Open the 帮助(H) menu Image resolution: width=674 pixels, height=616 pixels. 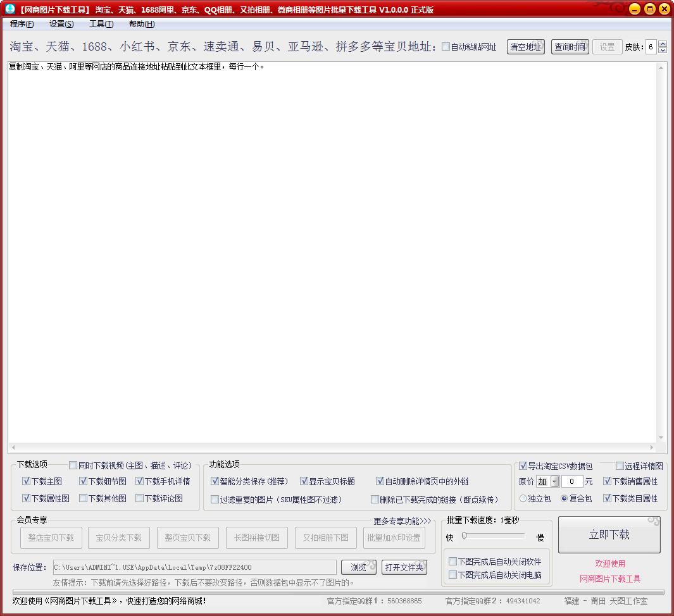pos(142,24)
